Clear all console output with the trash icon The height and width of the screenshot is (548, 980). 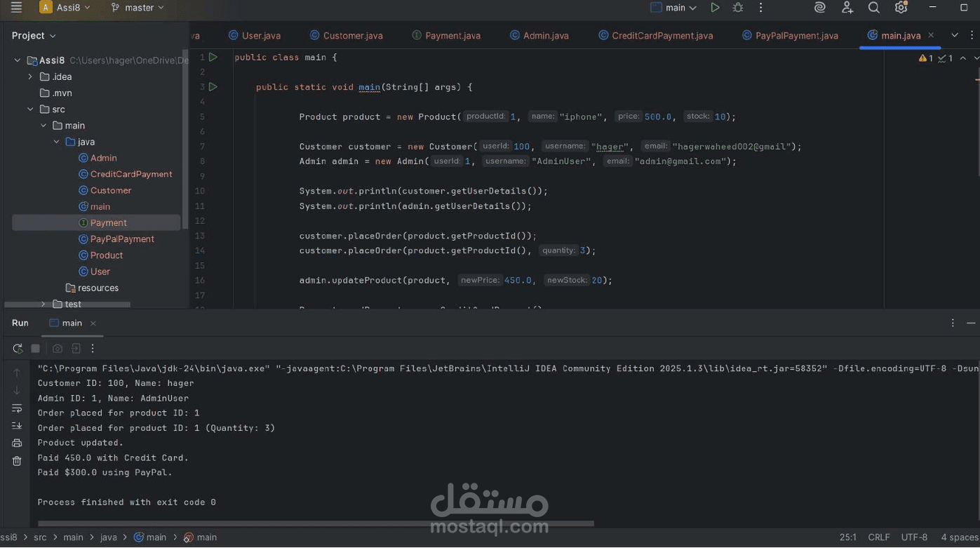point(17,461)
